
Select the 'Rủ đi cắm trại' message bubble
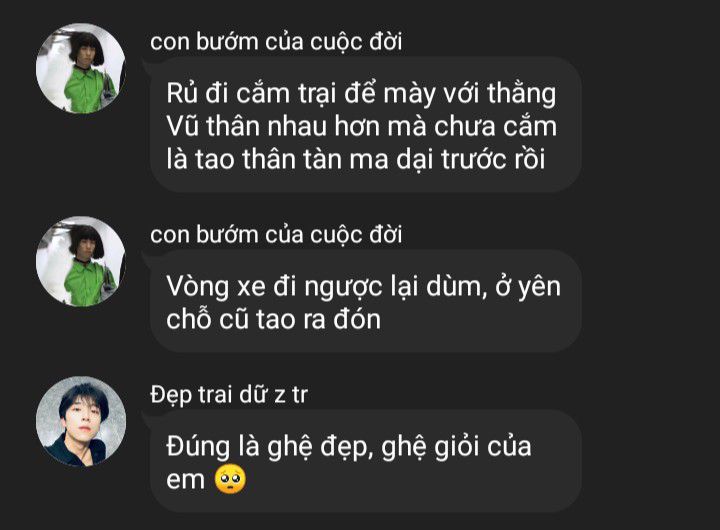(x=366, y=124)
